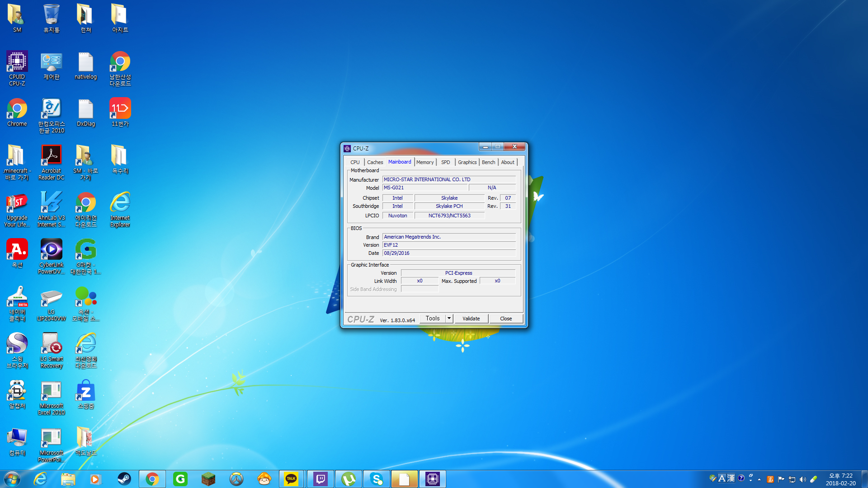Switch to the CPU tab in CPU-Z
The width and height of the screenshot is (868, 488).
click(x=355, y=162)
